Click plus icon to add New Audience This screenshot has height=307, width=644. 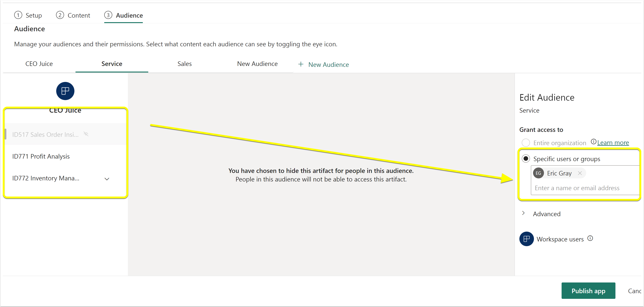[301, 64]
